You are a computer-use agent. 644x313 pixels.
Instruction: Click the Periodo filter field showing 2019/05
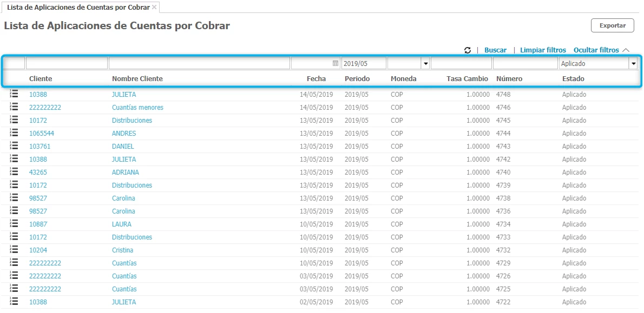coord(364,63)
